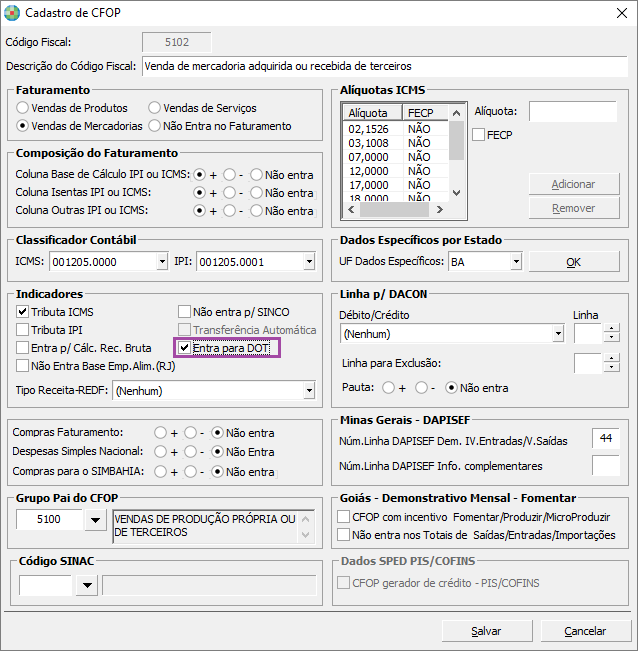638x651 pixels.
Task: Click DAPISEF Dem. IV field showing 44
Action: (x=606, y=438)
